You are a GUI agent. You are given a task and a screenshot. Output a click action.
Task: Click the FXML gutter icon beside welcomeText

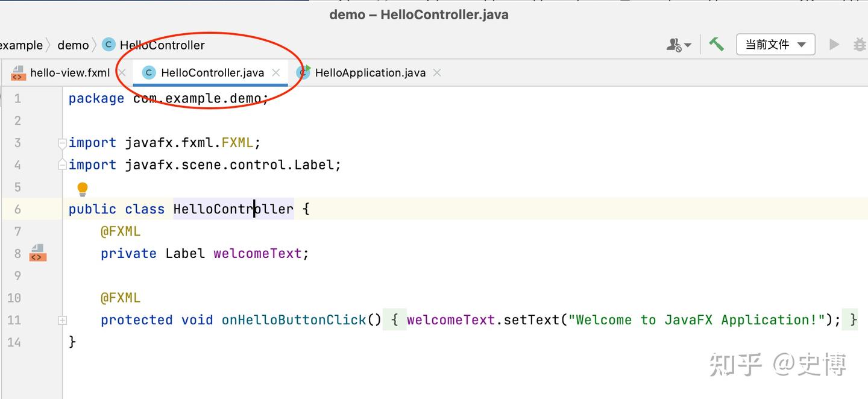point(37,254)
